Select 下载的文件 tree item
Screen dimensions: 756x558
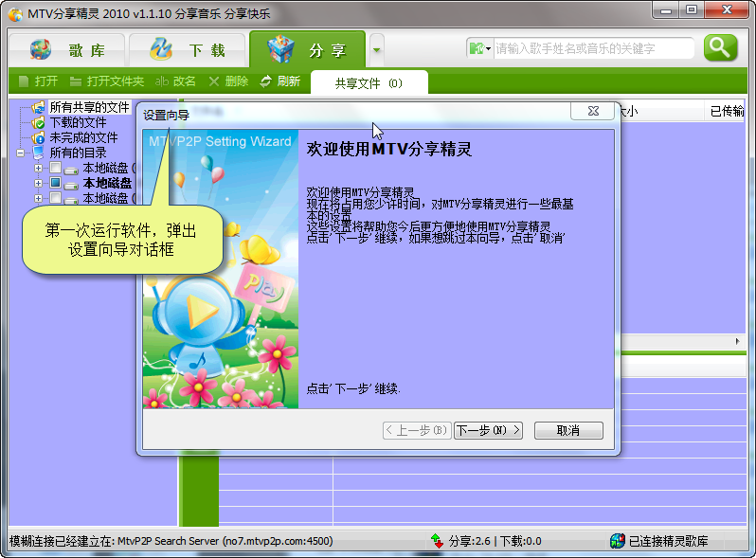78,122
